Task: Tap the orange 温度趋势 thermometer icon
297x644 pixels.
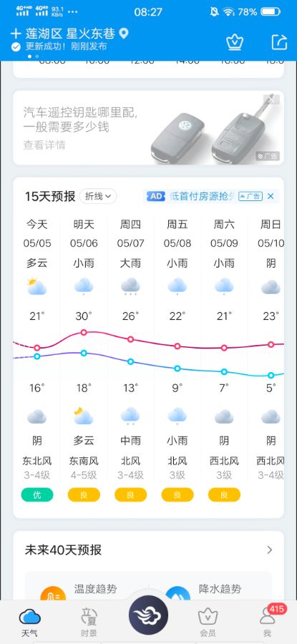Action: tap(53, 593)
